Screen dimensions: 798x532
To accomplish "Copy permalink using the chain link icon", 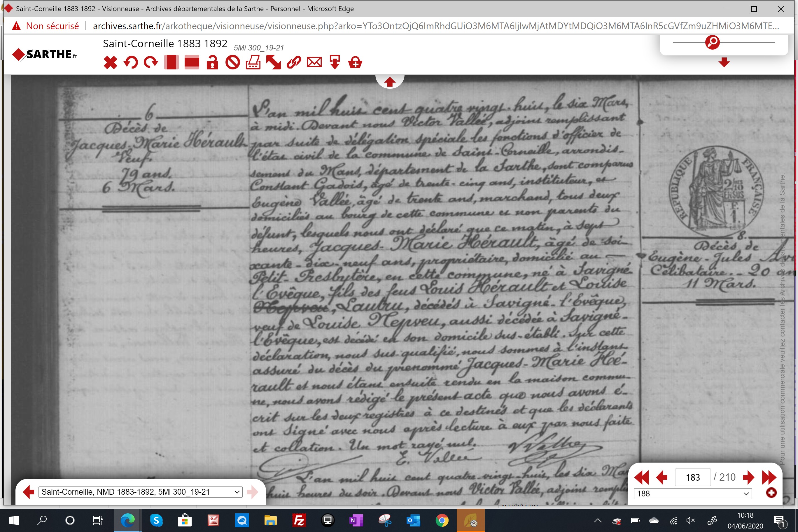I will click(294, 62).
